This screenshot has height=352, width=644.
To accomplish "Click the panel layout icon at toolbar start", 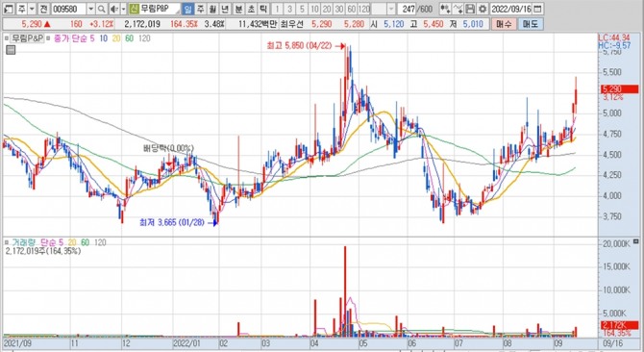I will pyautogui.click(x=9, y=9).
